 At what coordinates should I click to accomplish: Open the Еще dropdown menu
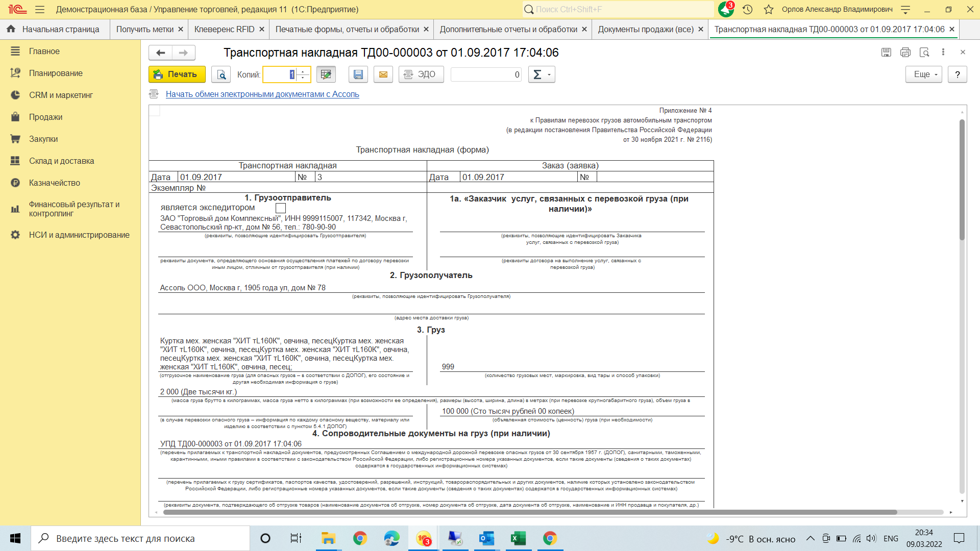pos(924,74)
